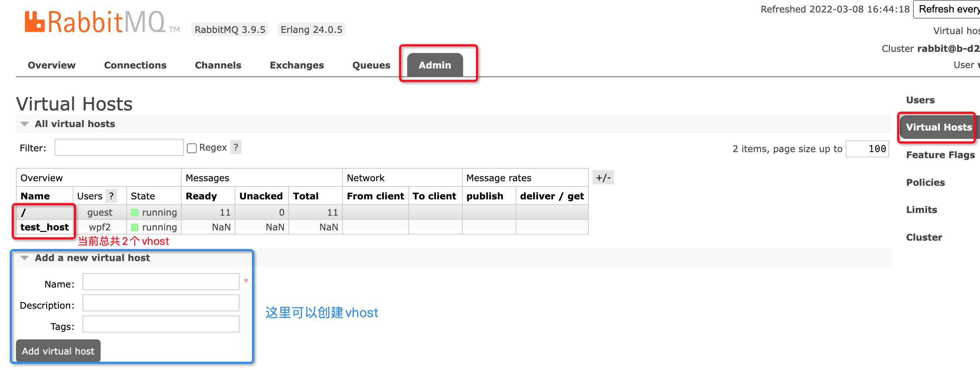Open the Policies admin section
Screen dimensions: 980x370
pyautogui.click(x=926, y=182)
